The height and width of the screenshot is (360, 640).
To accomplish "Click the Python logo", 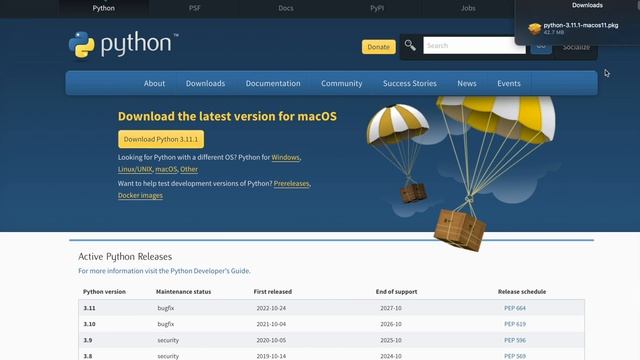I will 123,44.
